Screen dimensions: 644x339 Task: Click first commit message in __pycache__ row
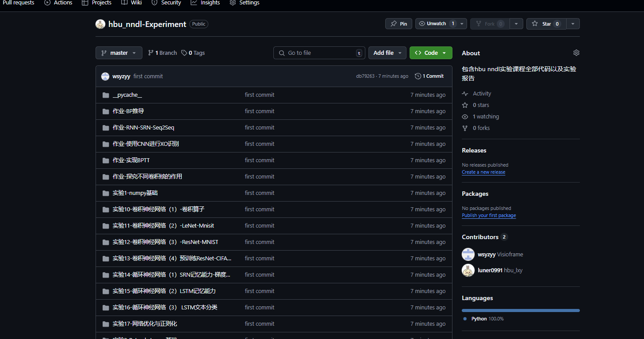[260, 95]
